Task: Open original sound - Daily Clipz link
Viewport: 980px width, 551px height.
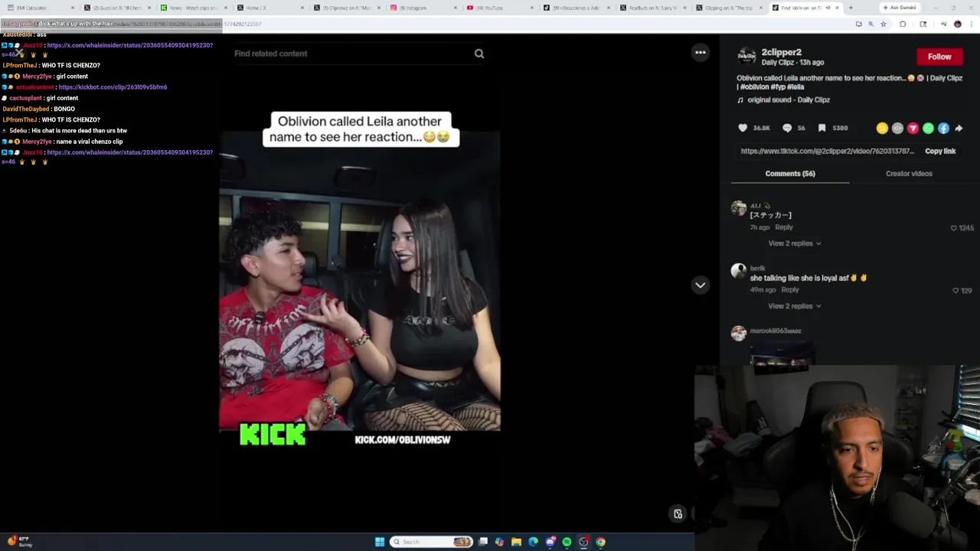Action: tap(788, 99)
